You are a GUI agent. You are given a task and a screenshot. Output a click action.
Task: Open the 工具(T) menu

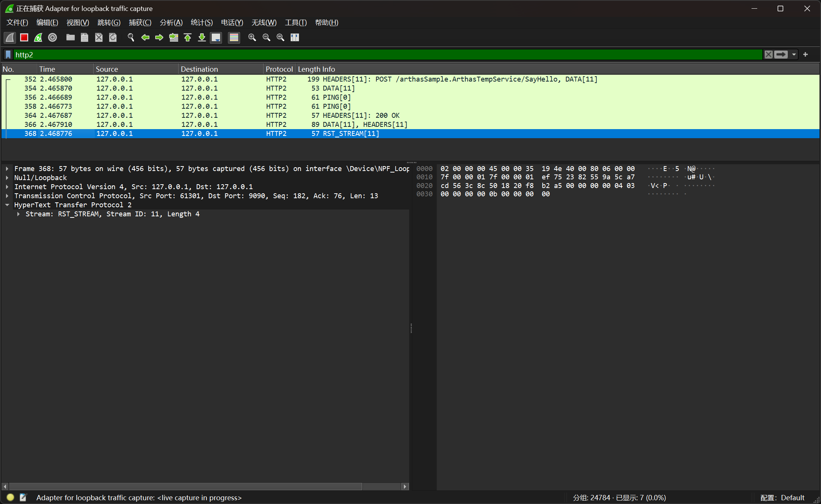point(296,23)
